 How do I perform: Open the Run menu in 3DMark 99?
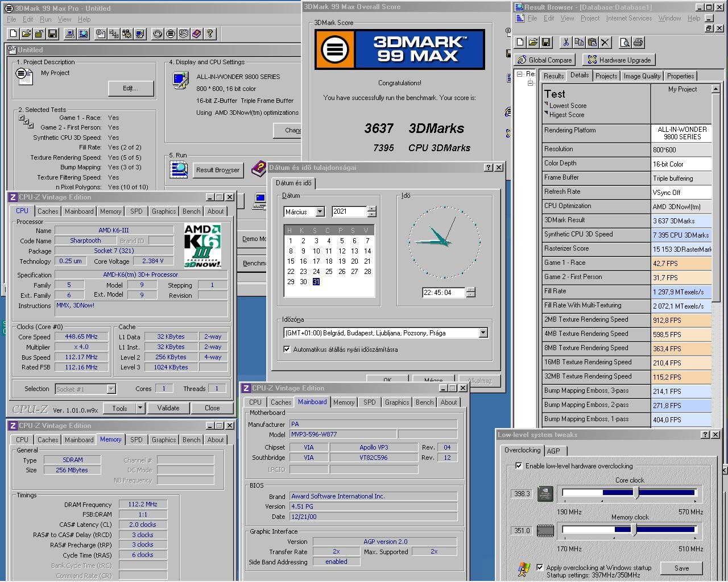point(45,19)
